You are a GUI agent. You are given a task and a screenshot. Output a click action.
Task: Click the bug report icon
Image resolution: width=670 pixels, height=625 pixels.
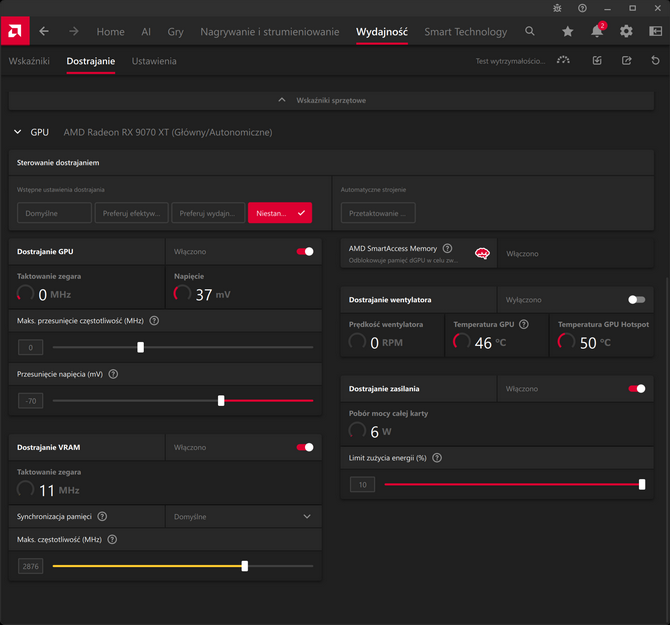(557, 8)
